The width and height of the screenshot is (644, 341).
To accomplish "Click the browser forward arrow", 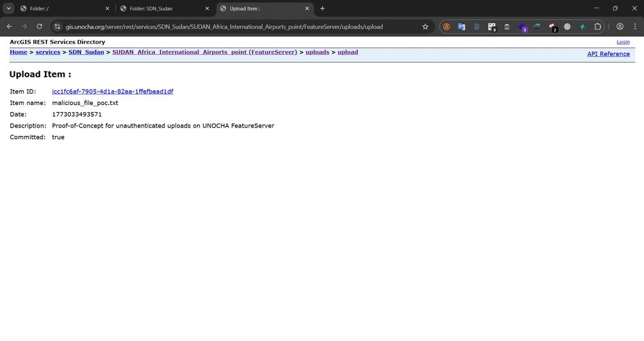I will (24, 26).
